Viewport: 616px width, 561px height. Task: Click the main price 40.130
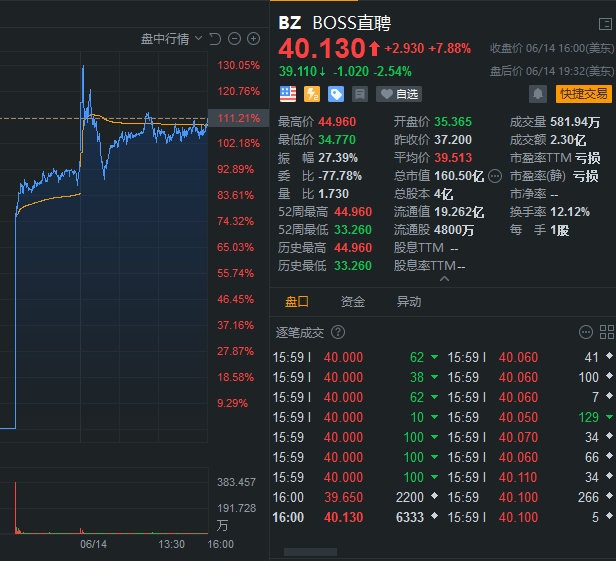[x=322, y=49]
